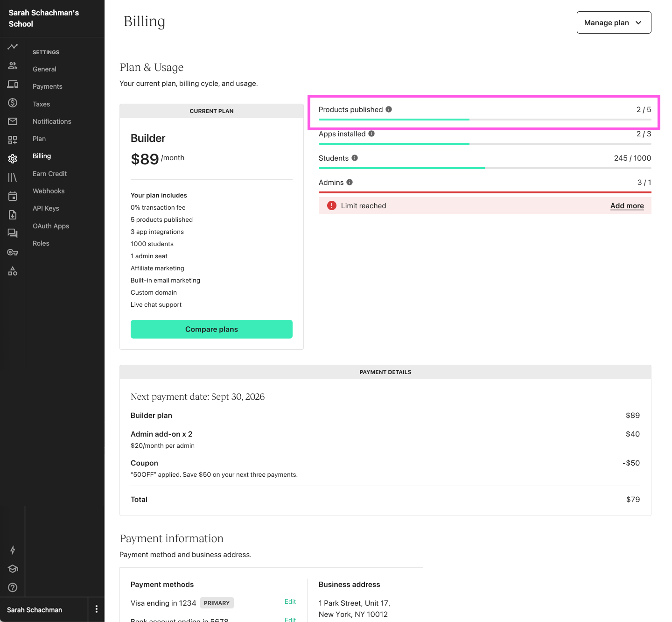Open the three-dot menu beside Sarah Schachman
Image resolution: width=672 pixels, height=622 pixels.
(x=97, y=609)
